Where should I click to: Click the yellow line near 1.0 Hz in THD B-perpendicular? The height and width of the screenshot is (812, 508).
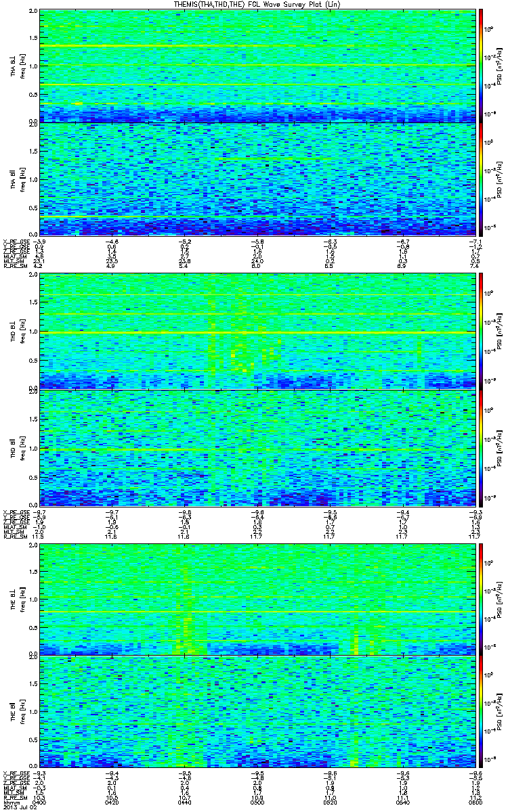[x=258, y=333]
